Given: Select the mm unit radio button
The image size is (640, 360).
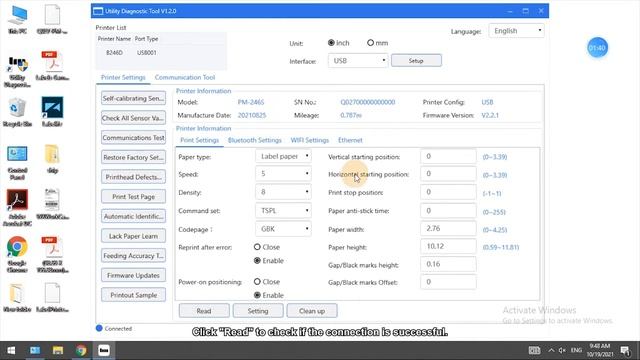Looking at the screenshot, I should (x=370, y=42).
